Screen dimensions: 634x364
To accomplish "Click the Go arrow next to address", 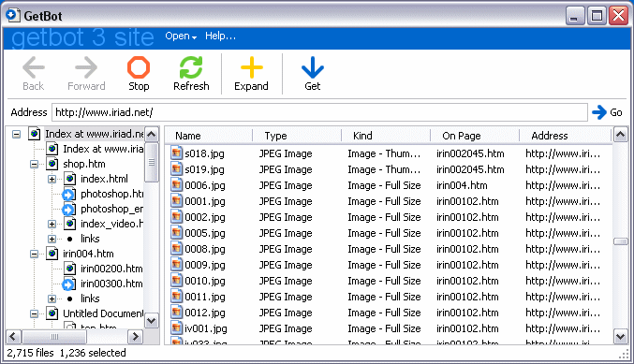I will coord(599,112).
